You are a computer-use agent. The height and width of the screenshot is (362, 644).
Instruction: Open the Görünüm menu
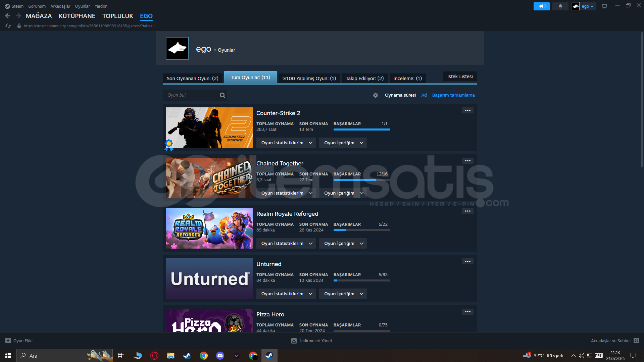point(37,6)
